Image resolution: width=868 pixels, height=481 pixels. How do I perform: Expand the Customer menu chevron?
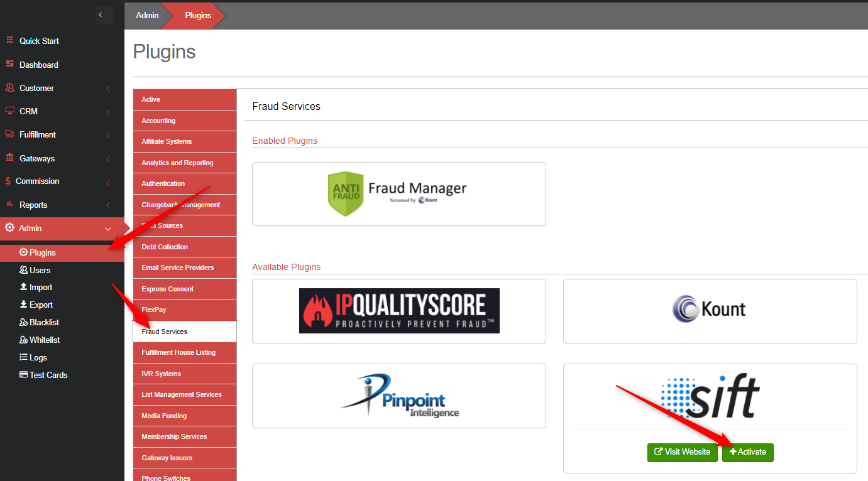[108, 89]
